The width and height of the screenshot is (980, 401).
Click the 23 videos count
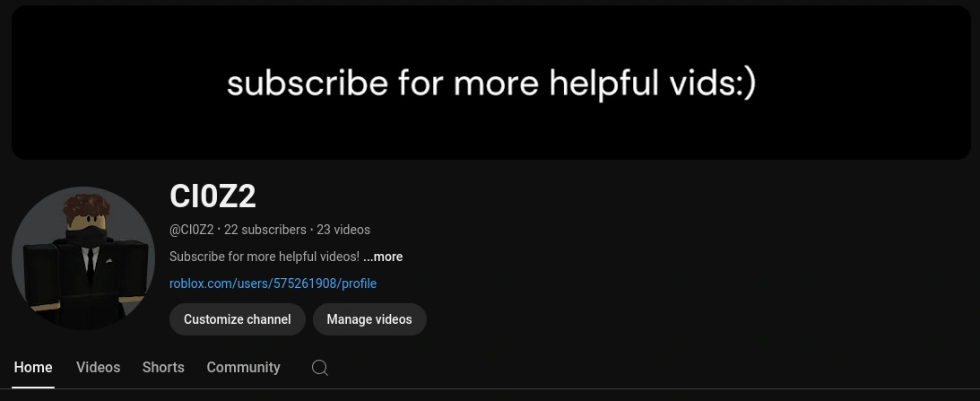click(x=343, y=230)
